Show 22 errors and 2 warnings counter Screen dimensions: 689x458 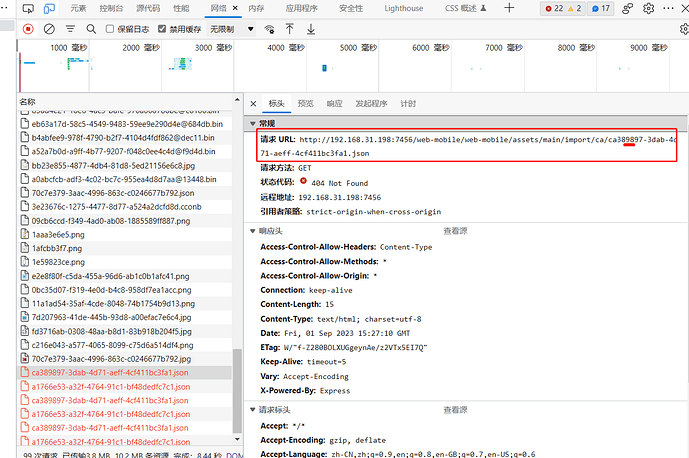(563, 8)
